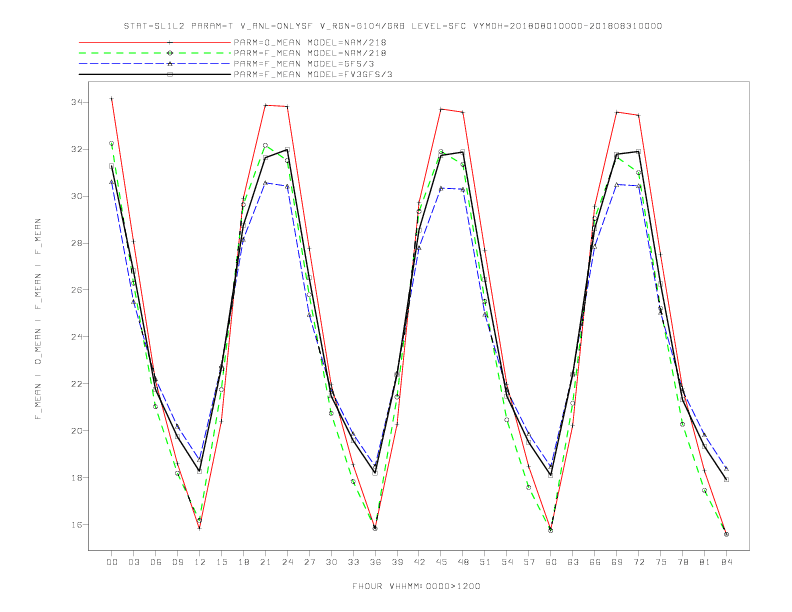Image resolution: width=792 pixels, height=612 pixels.
Task: Click x-axis tick label 66
Action: coord(595,562)
